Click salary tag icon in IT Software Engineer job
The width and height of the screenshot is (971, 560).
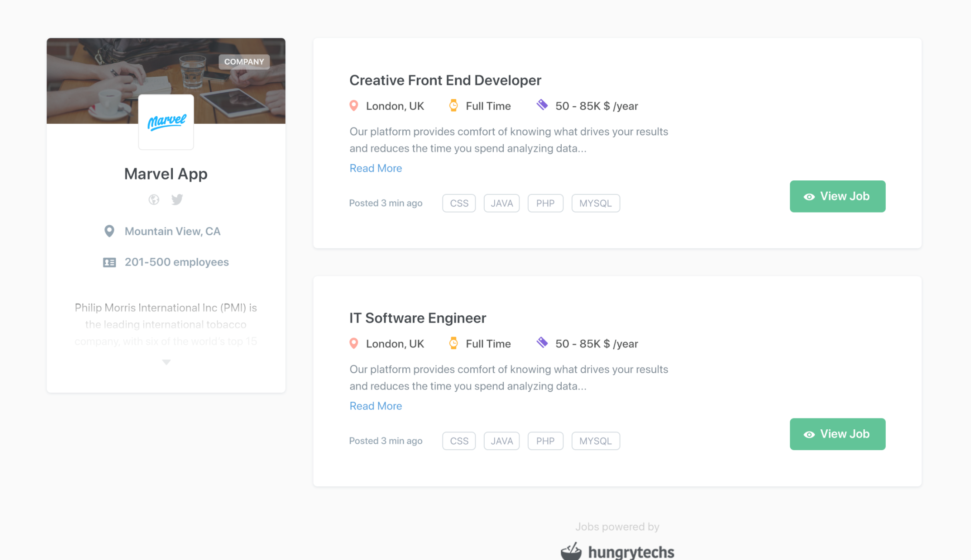pyautogui.click(x=542, y=343)
